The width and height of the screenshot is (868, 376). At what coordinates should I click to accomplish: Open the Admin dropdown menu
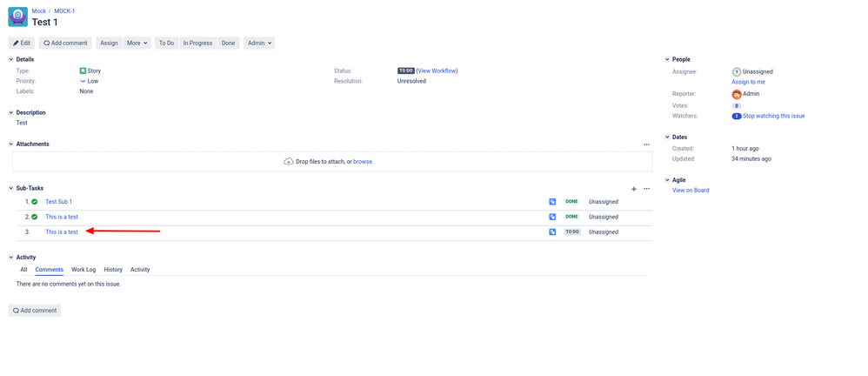coord(259,44)
